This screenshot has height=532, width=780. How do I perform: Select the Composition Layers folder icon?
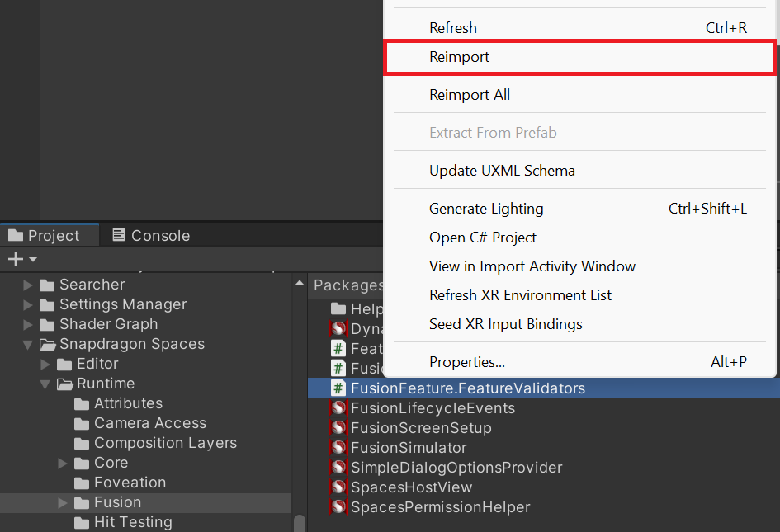82,444
